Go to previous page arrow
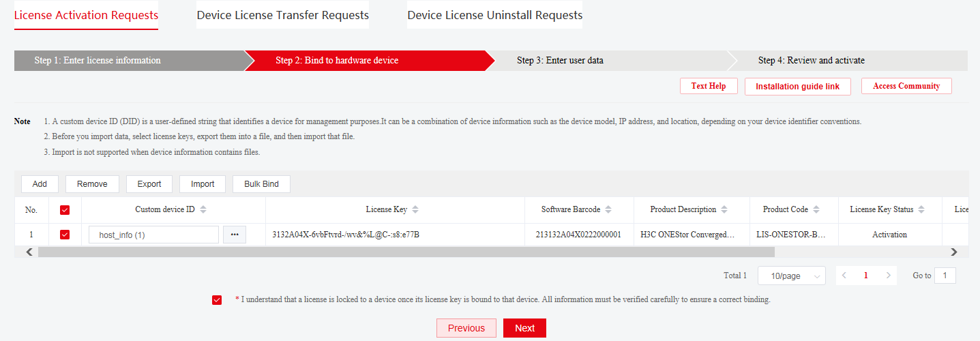This screenshot has width=980, height=341. pyautogui.click(x=844, y=276)
